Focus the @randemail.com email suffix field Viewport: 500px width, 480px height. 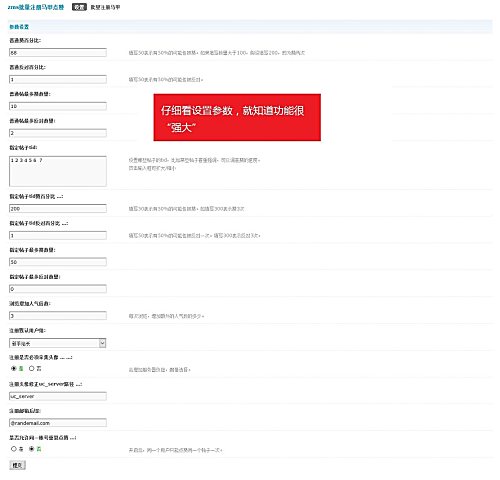tap(58, 423)
